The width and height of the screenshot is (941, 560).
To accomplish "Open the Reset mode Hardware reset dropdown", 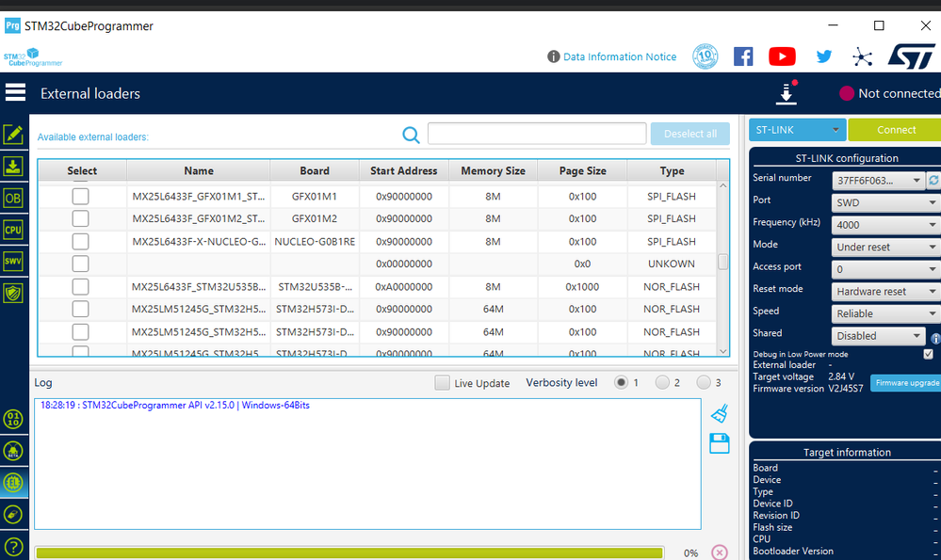I will (885, 292).
